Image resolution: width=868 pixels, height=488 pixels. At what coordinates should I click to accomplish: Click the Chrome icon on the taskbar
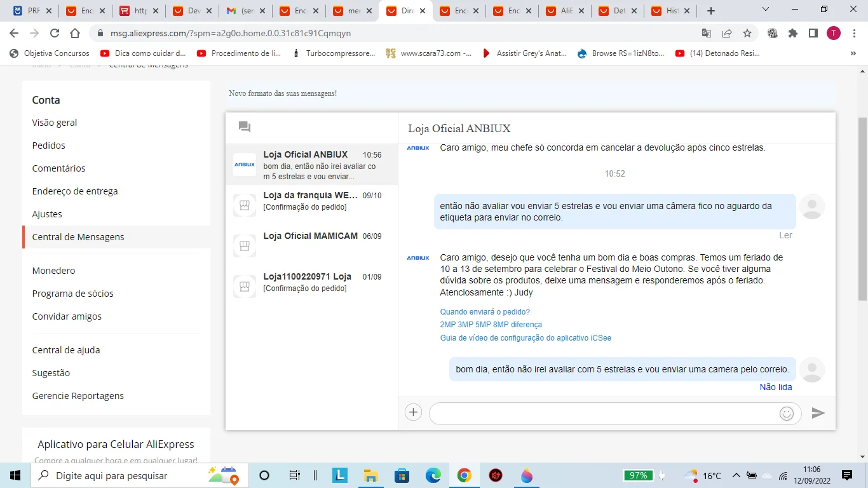tap(465, 475)
